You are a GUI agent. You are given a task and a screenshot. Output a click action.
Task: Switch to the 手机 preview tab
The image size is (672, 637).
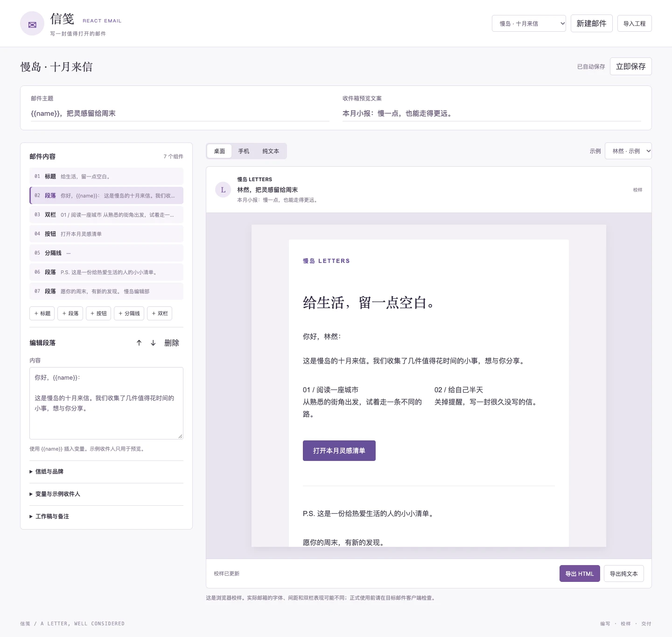(x=244, y=151)
